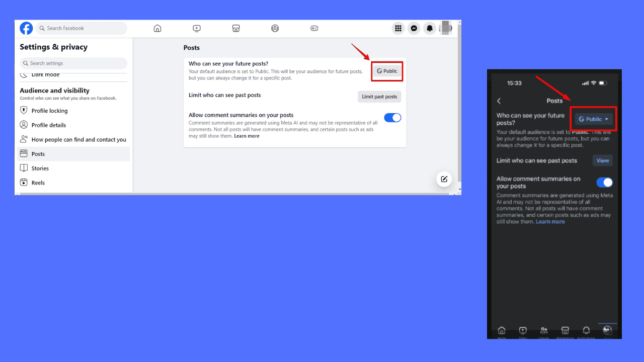Click the Limit past posts button
This screenshot has width=644, height=362.
[x=379, y=97]
